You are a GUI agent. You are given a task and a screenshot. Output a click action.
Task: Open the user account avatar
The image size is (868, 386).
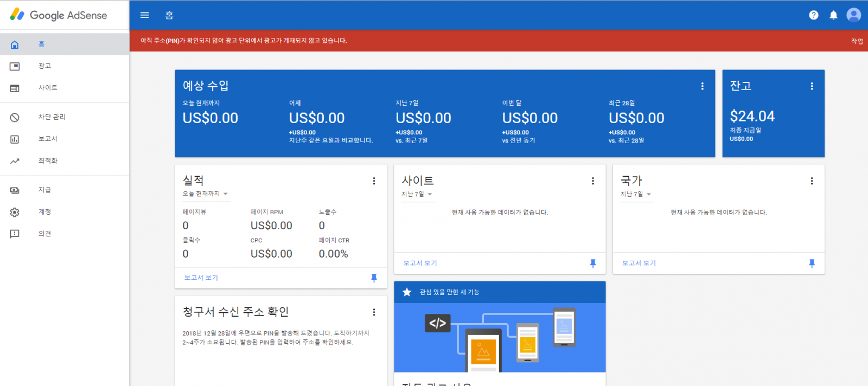[853, 15]
